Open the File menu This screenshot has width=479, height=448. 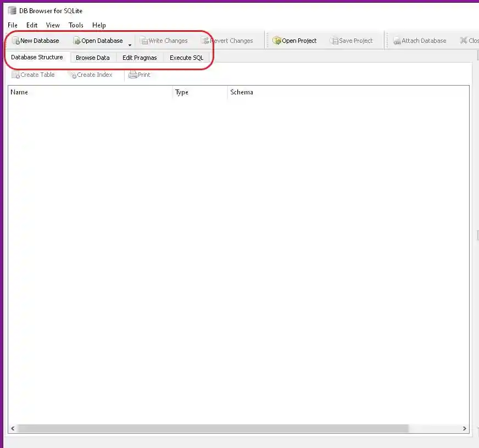point(13,25)
